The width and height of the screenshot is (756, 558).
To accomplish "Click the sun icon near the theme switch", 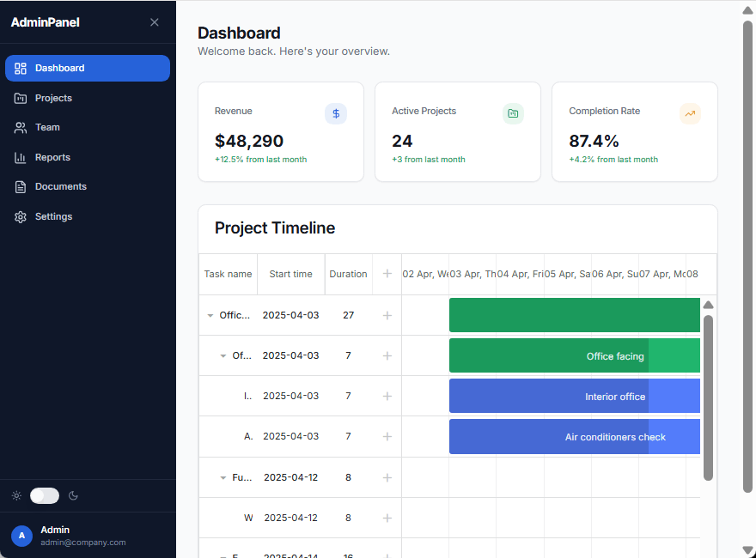I will coord(15,495).
